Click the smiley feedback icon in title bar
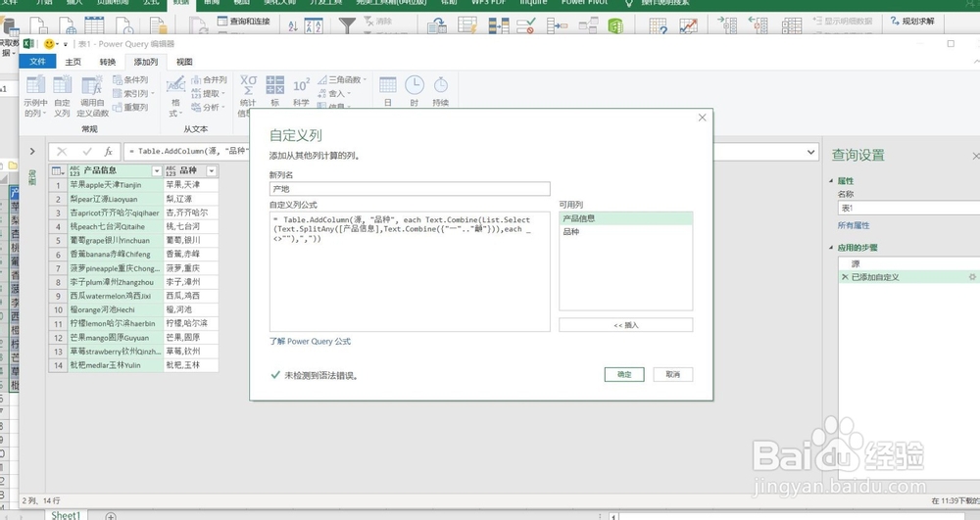Image resolution: width=980 pixels, height=520 pixels. tap(49, 44)
